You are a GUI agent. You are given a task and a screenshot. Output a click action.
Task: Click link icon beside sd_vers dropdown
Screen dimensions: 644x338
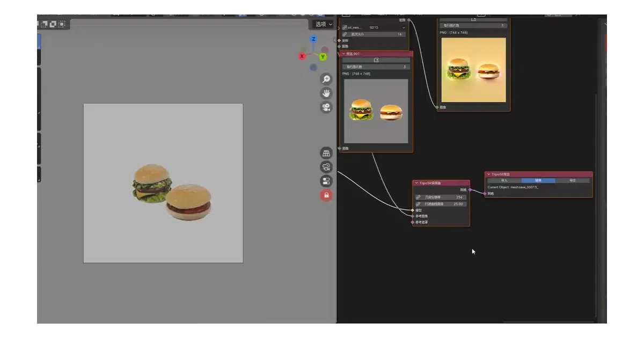pos(345,27)
